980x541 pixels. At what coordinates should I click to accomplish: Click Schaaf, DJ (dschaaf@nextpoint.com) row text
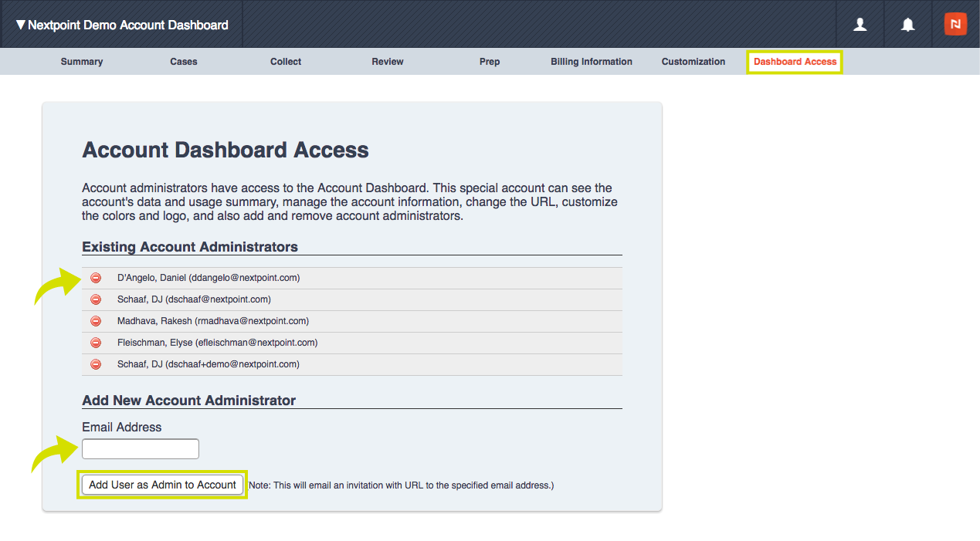[194, 299]
